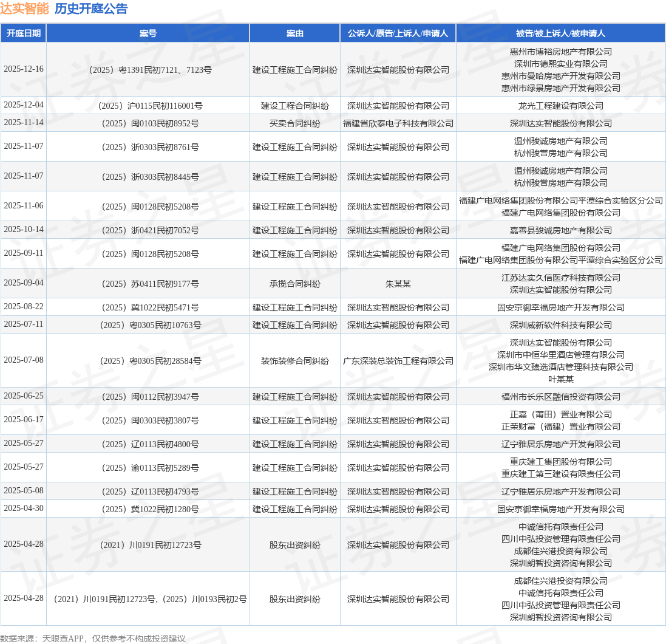Select case number 闽0112民初3947号
The image size is (666, 644).
pyautogui.click(x=150, y=397)
